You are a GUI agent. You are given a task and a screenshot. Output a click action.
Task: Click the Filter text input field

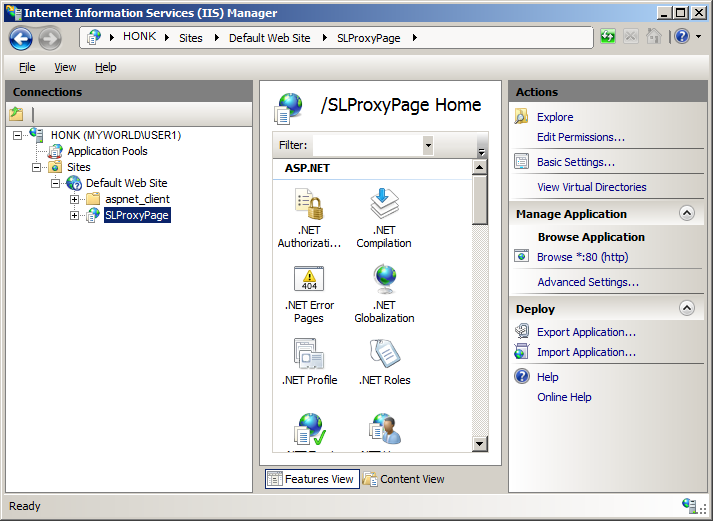pyautogui.click(x=368, y=145)
